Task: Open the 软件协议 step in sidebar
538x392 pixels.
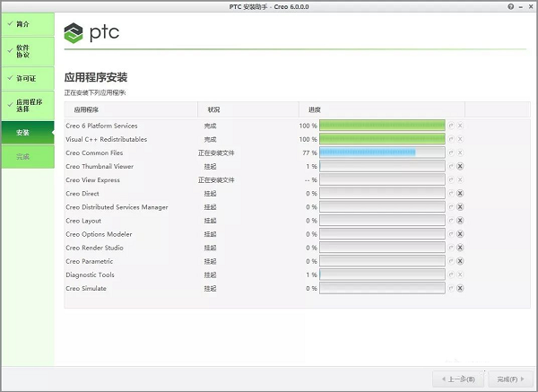Action: [26, 50]
